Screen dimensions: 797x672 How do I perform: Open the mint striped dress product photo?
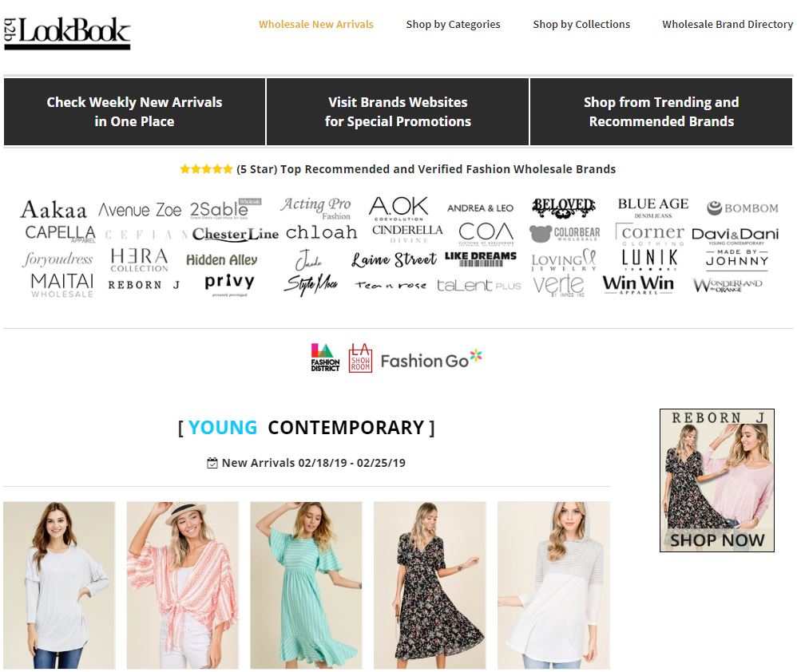coord(306,585)
